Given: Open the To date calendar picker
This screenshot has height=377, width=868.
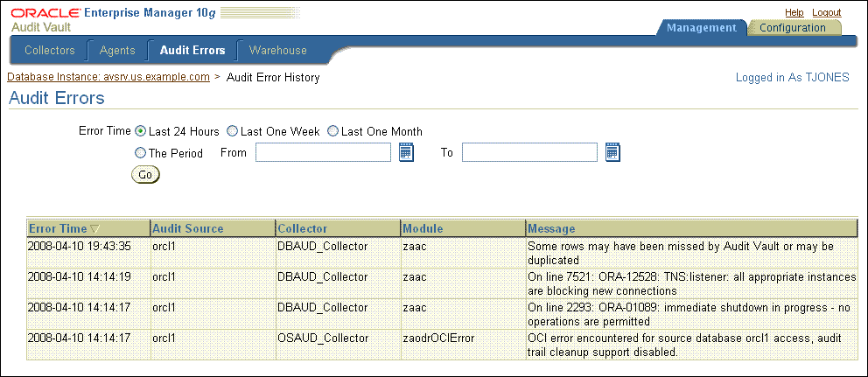Looking at the screenshot, I should point(612,152).
